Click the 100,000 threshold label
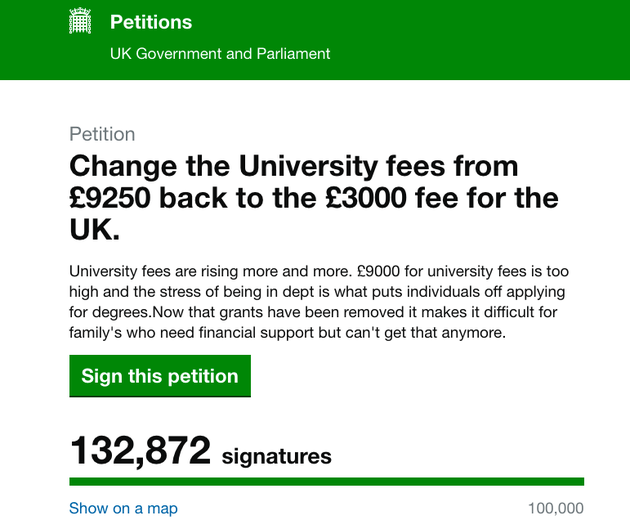630x529 pixels. click(556, 508)
